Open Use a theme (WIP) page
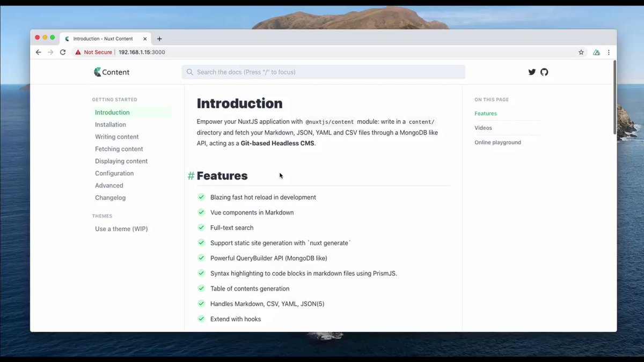644x362 pixels. [x=121, y=228]
